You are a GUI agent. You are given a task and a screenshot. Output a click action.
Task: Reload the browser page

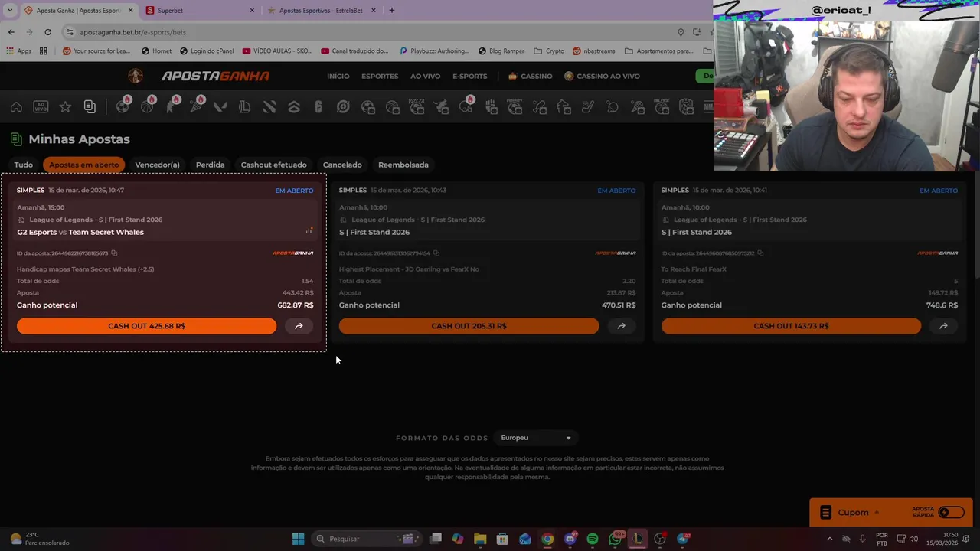[47, 32]
